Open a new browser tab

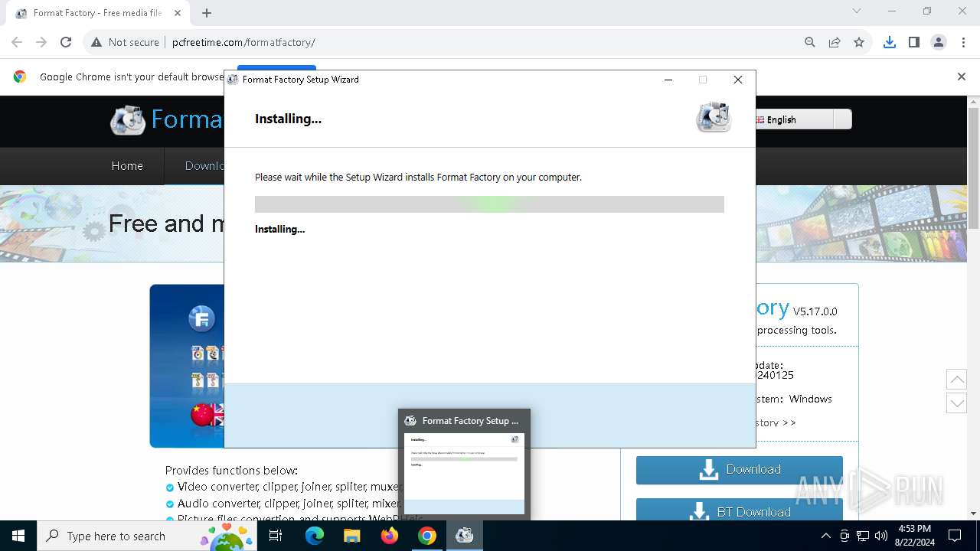207,13
